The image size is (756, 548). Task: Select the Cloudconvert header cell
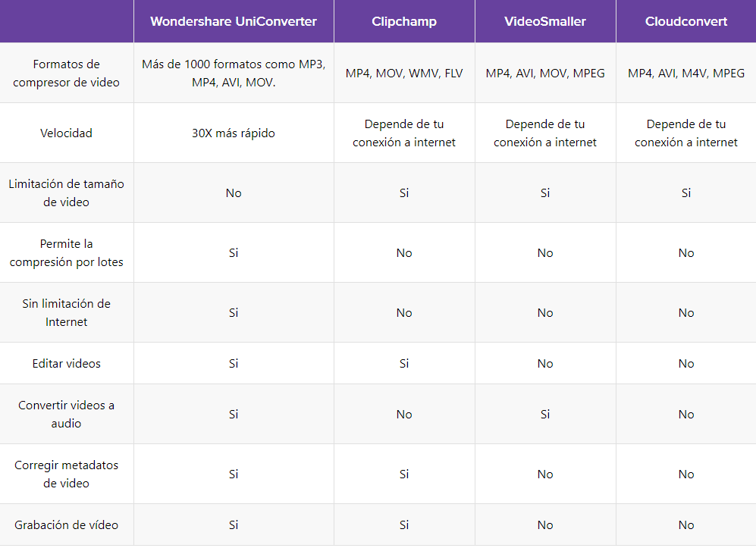click(x=686, y=21)
